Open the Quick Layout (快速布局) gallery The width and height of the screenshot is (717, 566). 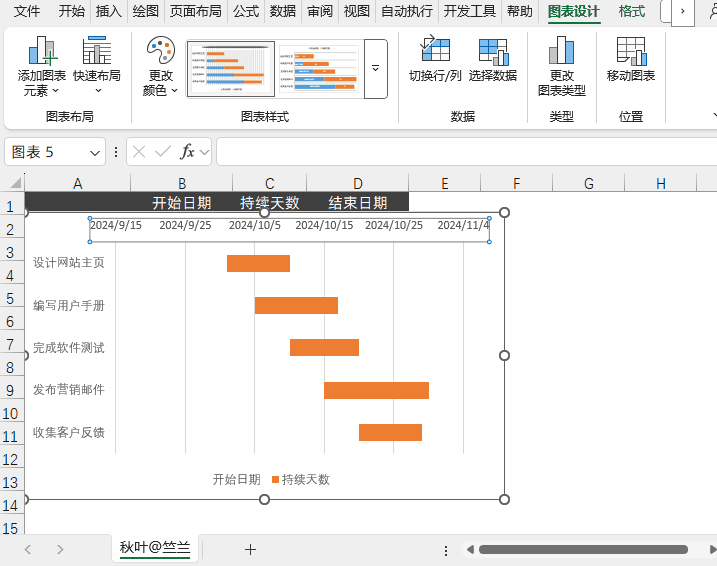point(97,65)
